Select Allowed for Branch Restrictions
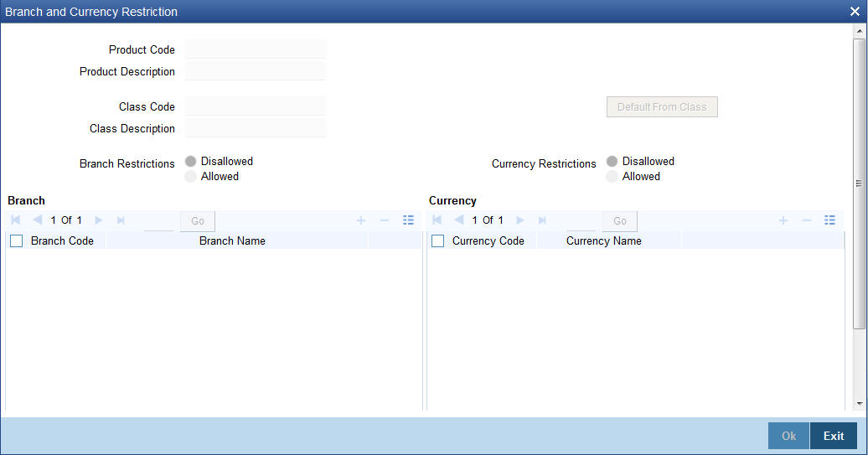The height and width of the screenshot is (455, 868). (190, 177)
